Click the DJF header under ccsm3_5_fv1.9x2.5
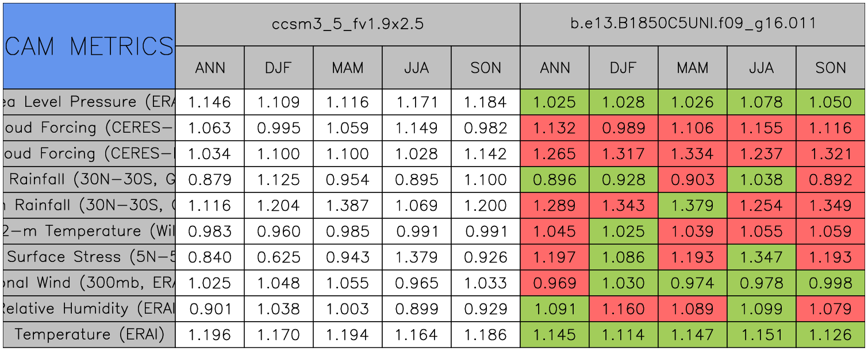Image resolution: width=868 pixels, height=351 pixels. pyautogui.click(x=279, y=68)
